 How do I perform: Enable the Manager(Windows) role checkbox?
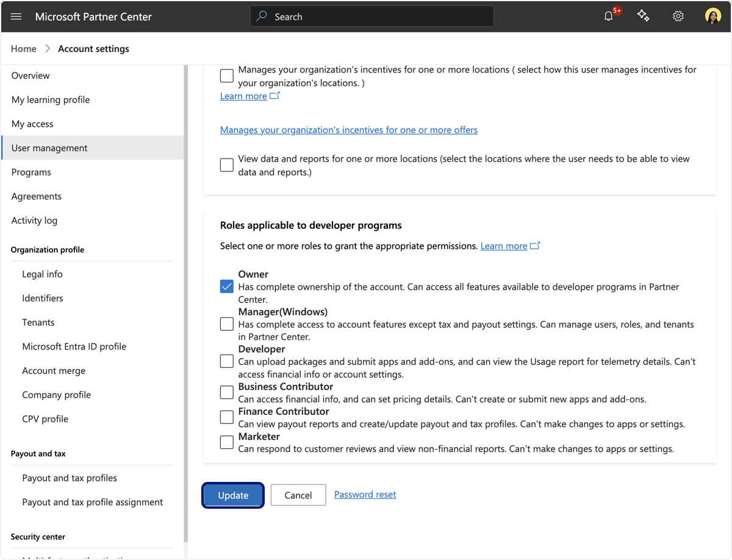tap(227, 324)
